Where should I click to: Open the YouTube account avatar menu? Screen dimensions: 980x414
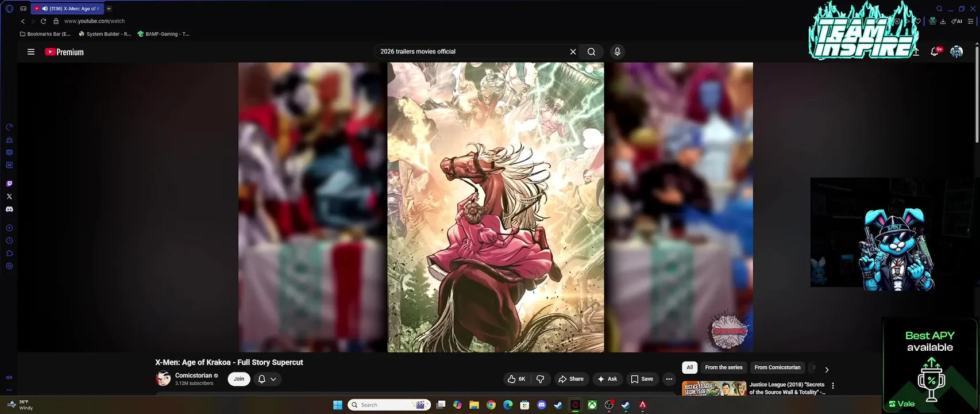[x=956, y=52]
